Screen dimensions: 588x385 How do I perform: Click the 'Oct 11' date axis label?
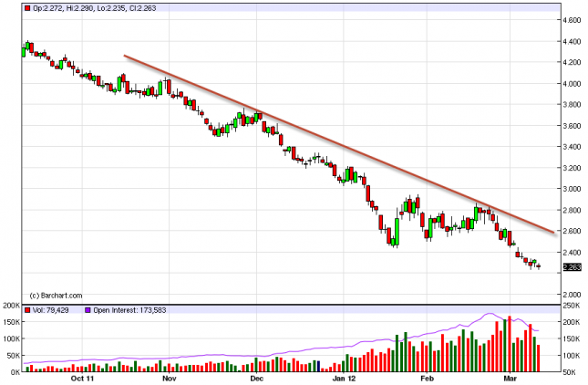(x=82, y=379)
